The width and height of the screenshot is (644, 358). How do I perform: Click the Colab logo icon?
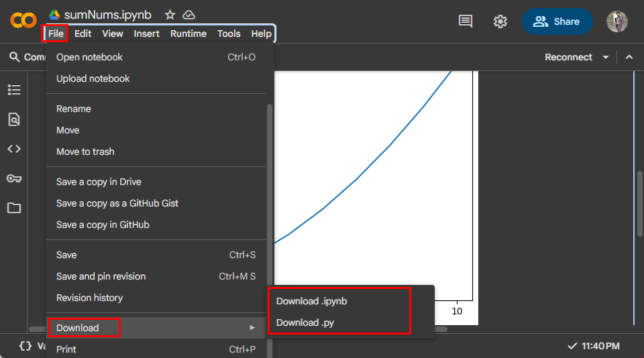point(23,21)
